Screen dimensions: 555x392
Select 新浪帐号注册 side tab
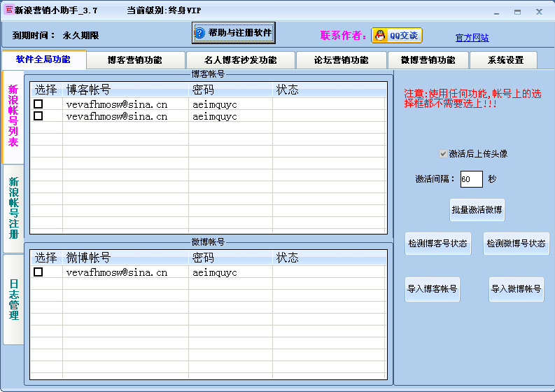tap(13, 208)
